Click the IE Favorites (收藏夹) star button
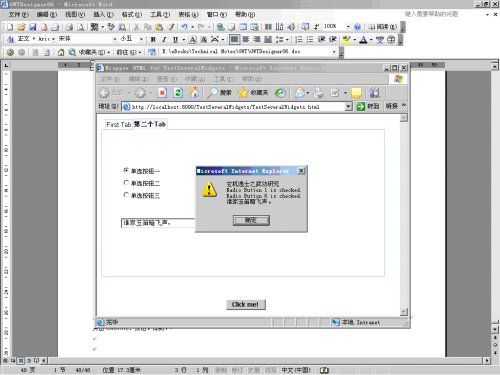This screenshot has width=500, height=375. [x=253, y=93]
